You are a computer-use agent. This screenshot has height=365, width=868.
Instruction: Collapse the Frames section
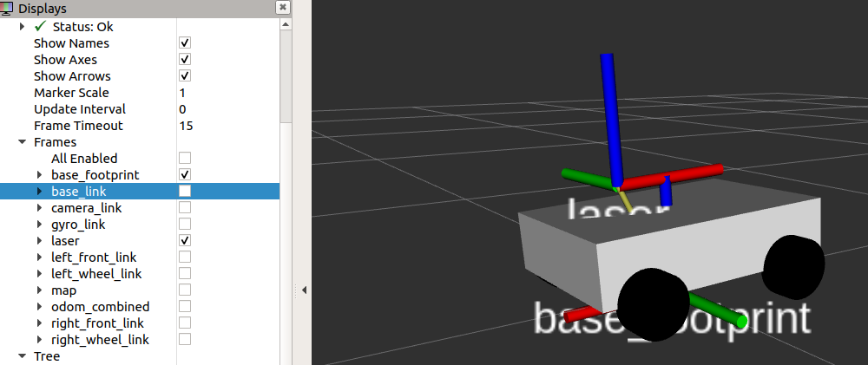[x=23, y=142]
